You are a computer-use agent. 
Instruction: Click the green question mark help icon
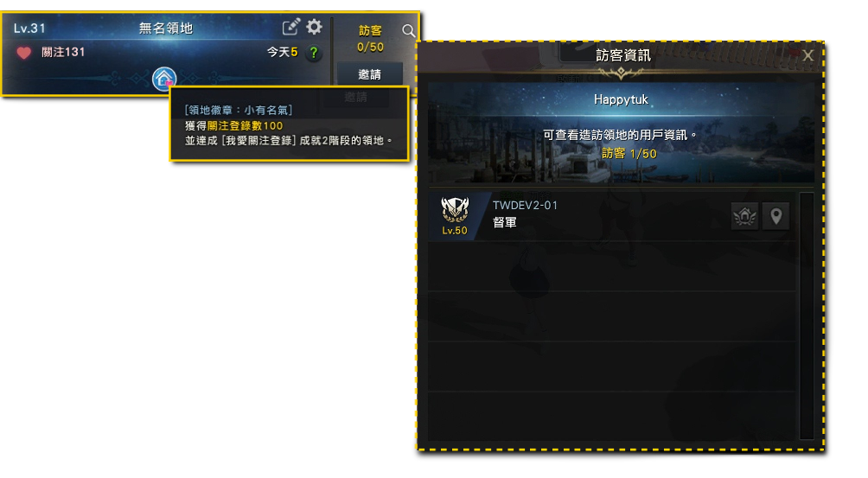(x=314, y=53)
